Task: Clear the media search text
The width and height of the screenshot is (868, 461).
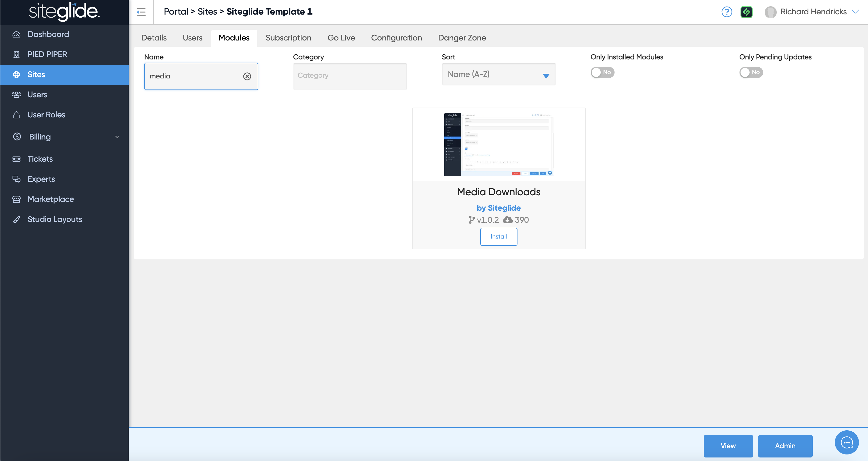Action: (x=247, y=76)
